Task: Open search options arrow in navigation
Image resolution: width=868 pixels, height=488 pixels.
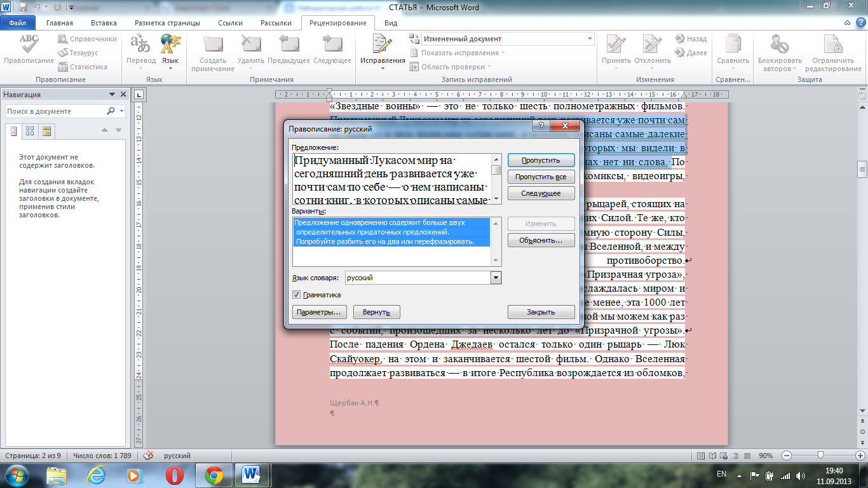Action: (x=121, y=111)
